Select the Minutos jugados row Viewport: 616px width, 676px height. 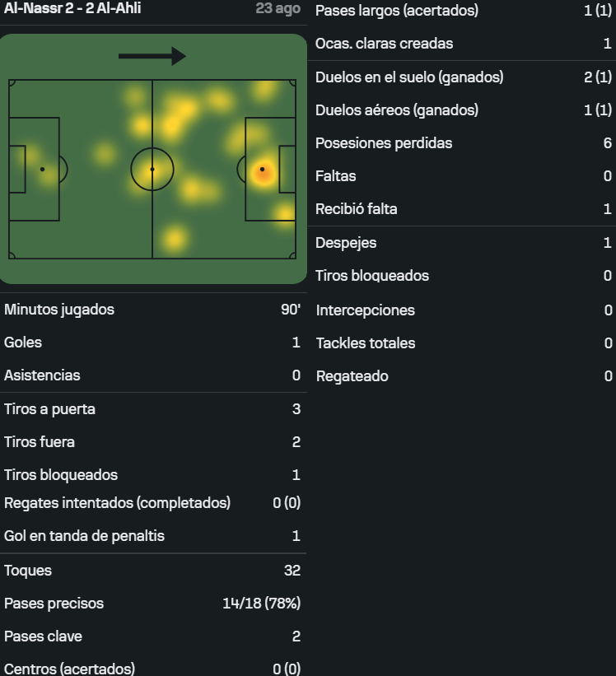click(x=153, y=310)
